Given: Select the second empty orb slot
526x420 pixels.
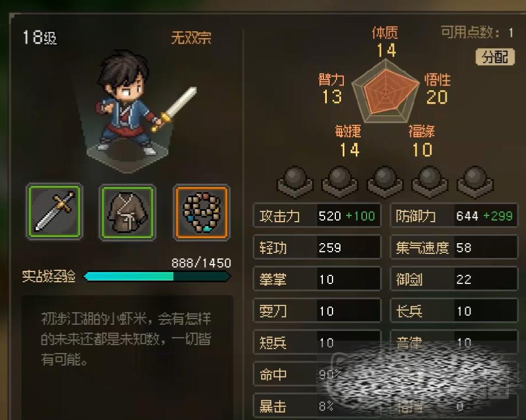Looking at the screenshot, I should 340,182.
